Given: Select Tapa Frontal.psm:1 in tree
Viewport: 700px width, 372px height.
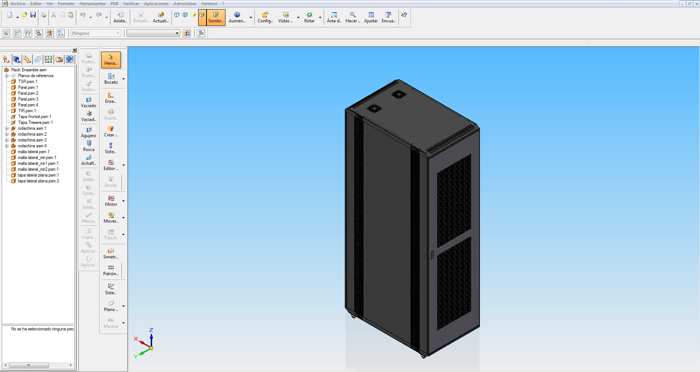Looking at the screenshot, I should 34,117.
